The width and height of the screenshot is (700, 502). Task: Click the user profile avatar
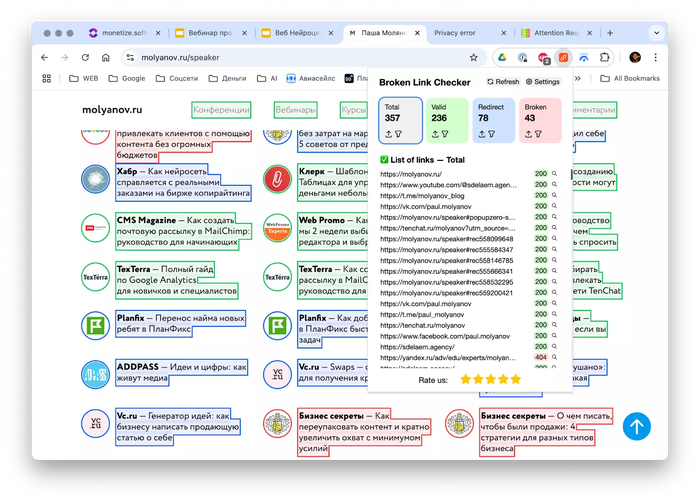635,57
